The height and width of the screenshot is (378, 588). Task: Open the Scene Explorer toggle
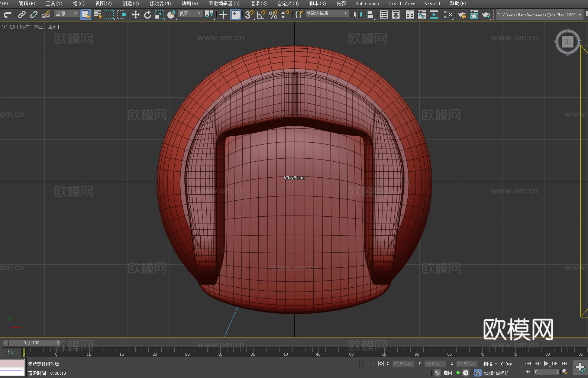[x=384, y=14]
